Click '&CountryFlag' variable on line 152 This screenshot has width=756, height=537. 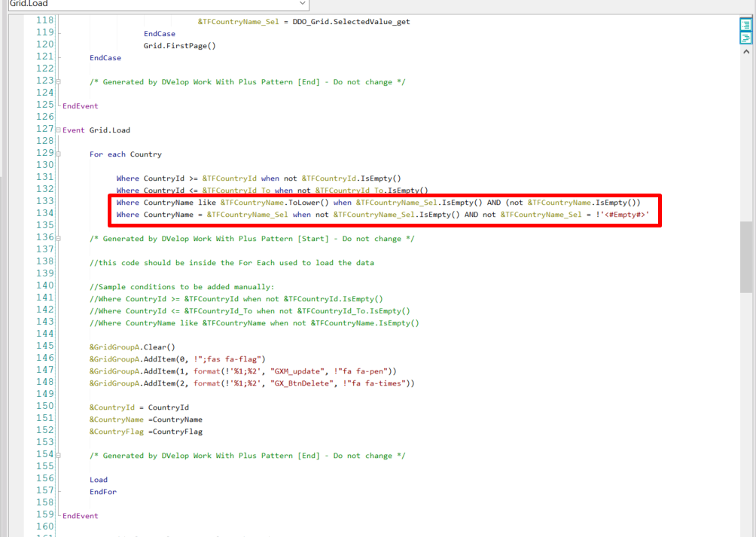point(116,432)
